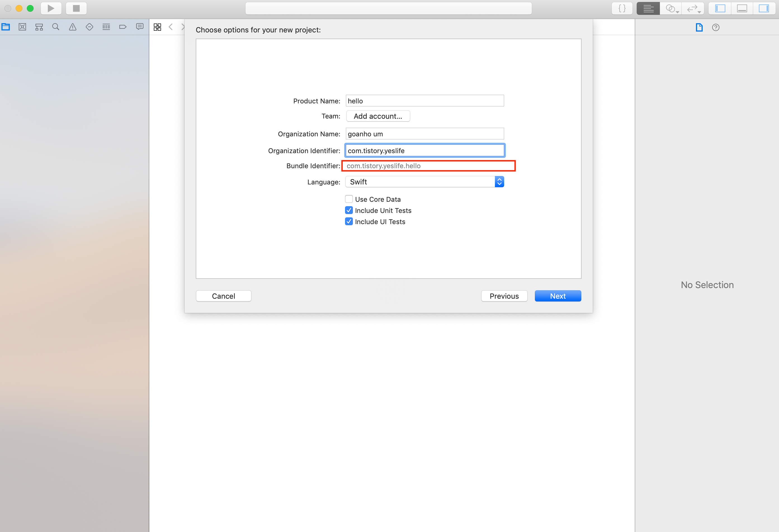Uncheck Include Unit Tests
The image size is (779, 532).
point(349,210)
